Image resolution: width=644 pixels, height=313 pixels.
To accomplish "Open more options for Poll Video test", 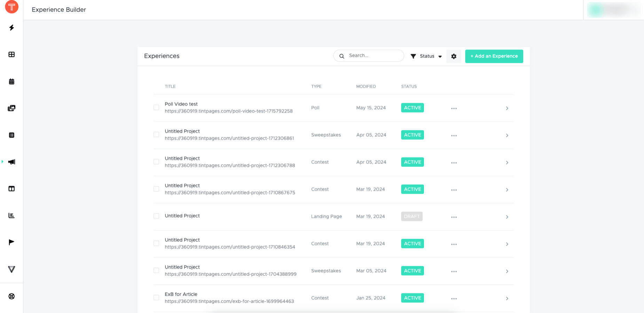I will (x=454, y=108).
